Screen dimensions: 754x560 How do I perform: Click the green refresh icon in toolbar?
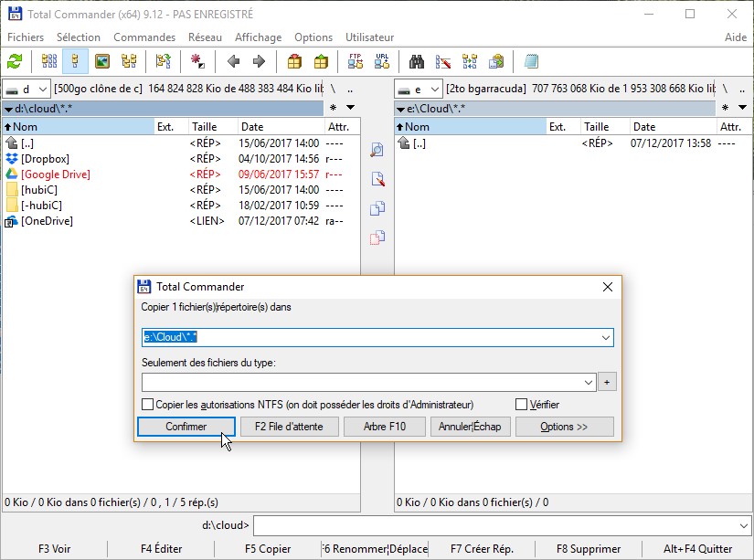pos(15,62)
